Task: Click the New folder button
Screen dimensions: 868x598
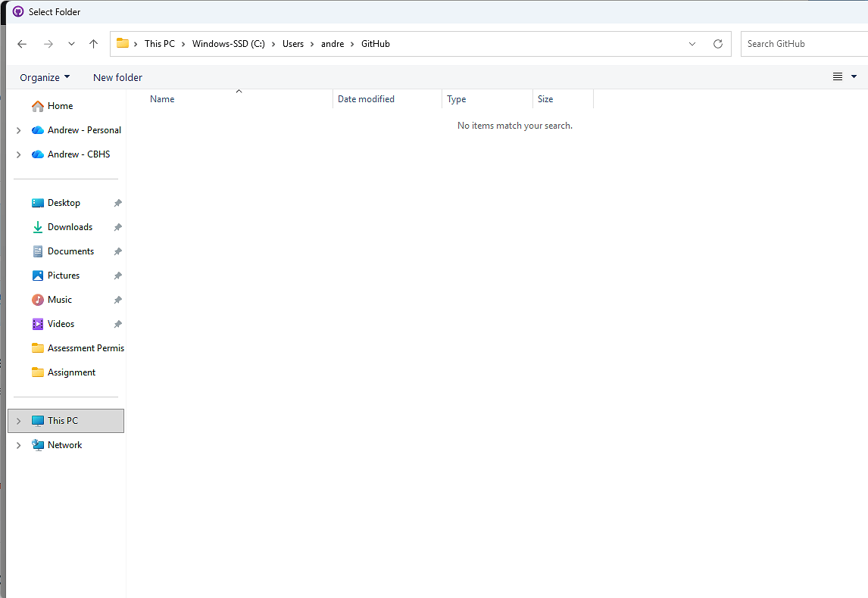Action: point(117,76)
